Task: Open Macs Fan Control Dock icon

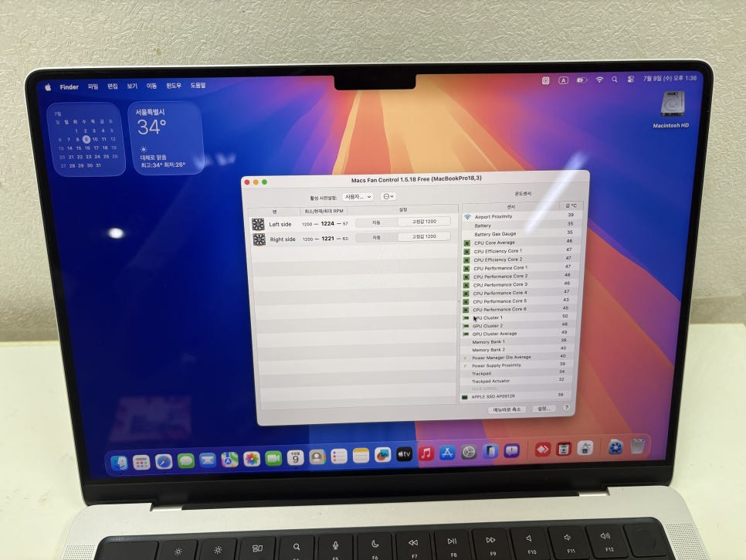Action: point(615,448)
